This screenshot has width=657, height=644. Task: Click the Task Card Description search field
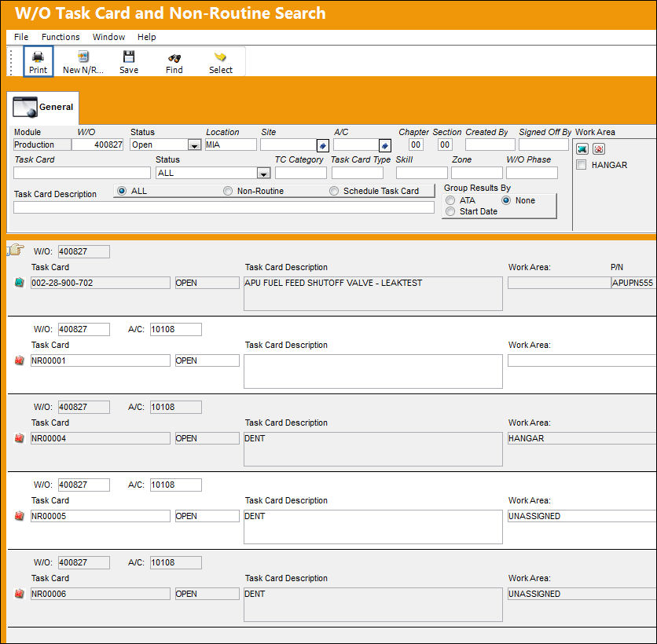point(224,207)
